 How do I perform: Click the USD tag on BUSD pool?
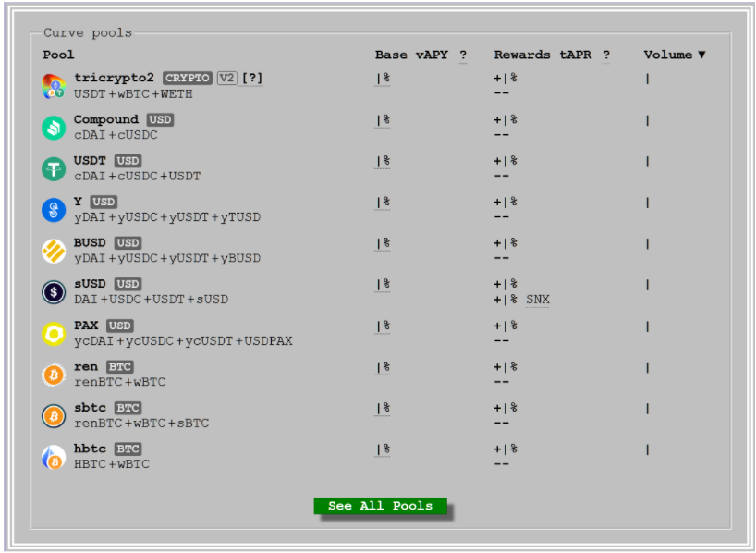[x=128, y=242]
